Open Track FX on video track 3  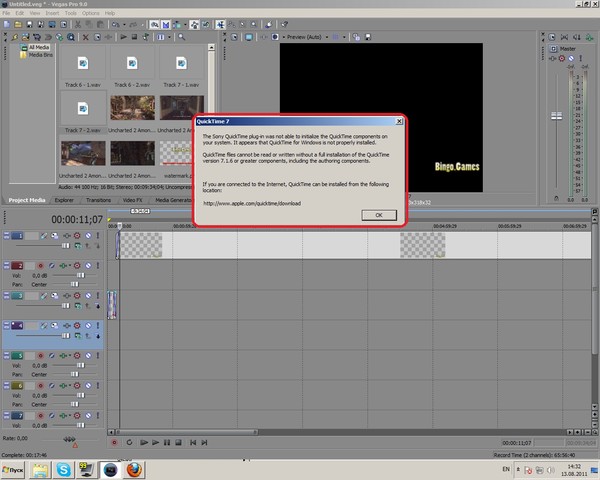click(67, 296)
